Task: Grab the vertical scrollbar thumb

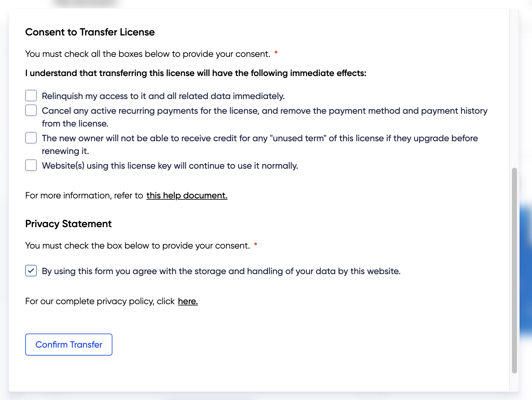Action: tap(514, 270)
